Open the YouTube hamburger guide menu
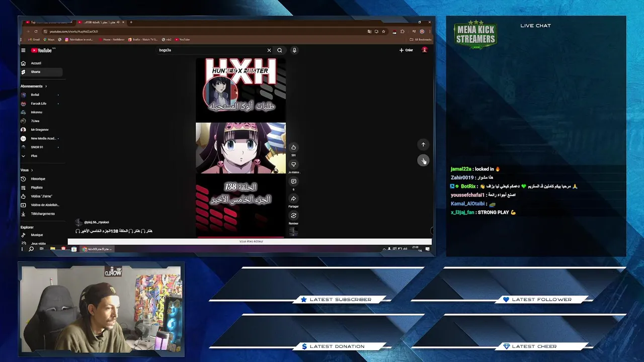 (x=23, y=50)
